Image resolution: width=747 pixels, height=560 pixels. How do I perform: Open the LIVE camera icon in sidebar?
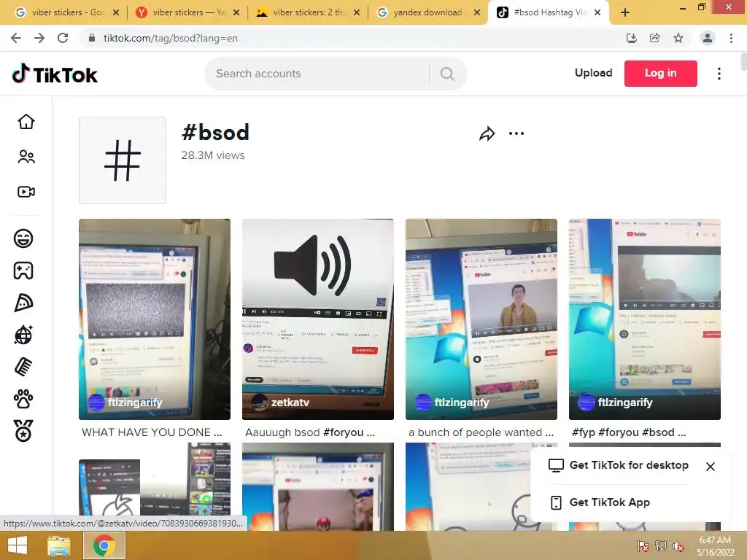[26, 192]
